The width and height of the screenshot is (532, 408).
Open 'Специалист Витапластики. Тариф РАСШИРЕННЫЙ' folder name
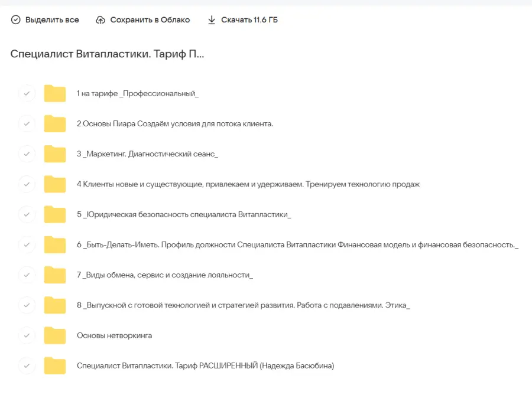coord(205,366)
